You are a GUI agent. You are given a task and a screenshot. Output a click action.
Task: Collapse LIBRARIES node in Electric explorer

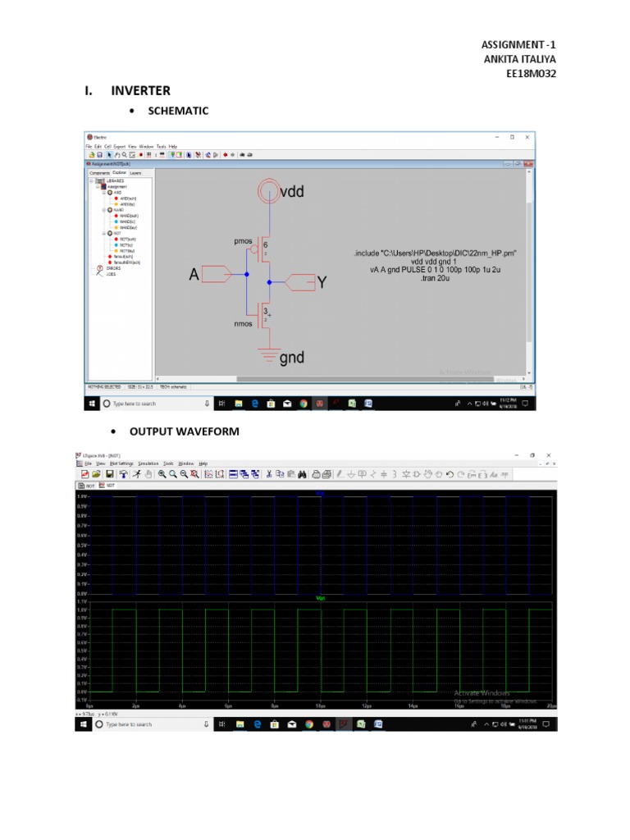tap(92, 181)
